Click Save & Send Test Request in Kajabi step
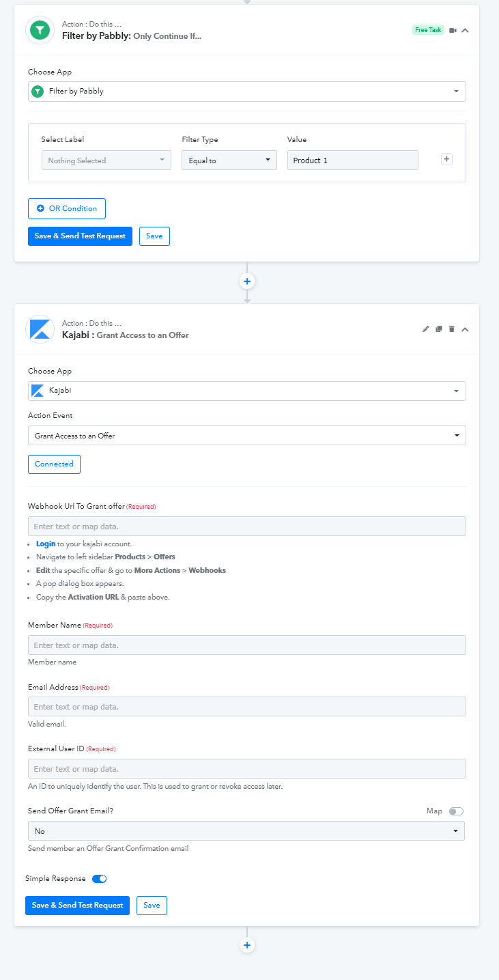Screen dimensions: 499x980 point(77,906)
